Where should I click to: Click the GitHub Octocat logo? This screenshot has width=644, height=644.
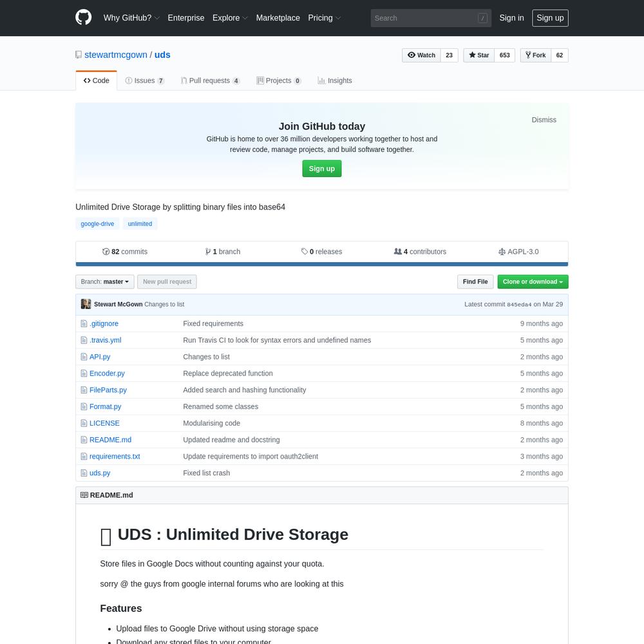(x=83, y=17)
